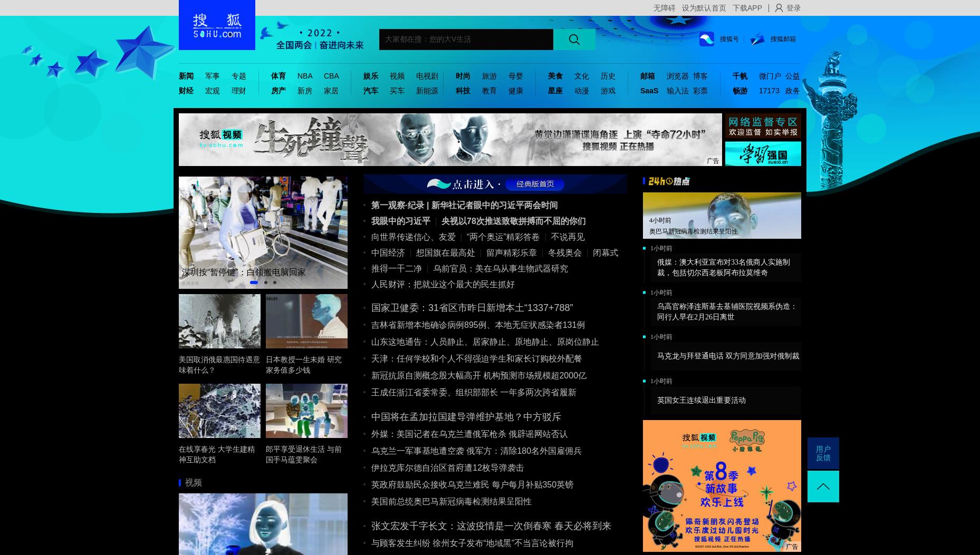Open the 17173 navigation link
Screen dimensions: 980x555
coord(769,91)
